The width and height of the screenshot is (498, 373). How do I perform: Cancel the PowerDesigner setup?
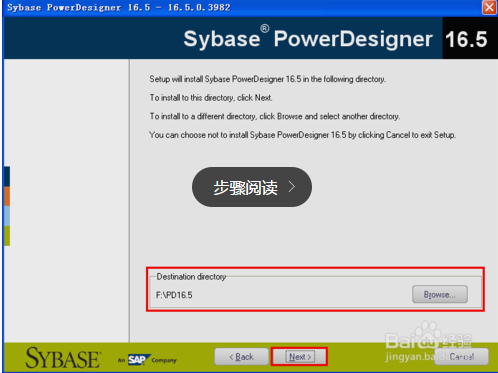(x=461, y=357)
